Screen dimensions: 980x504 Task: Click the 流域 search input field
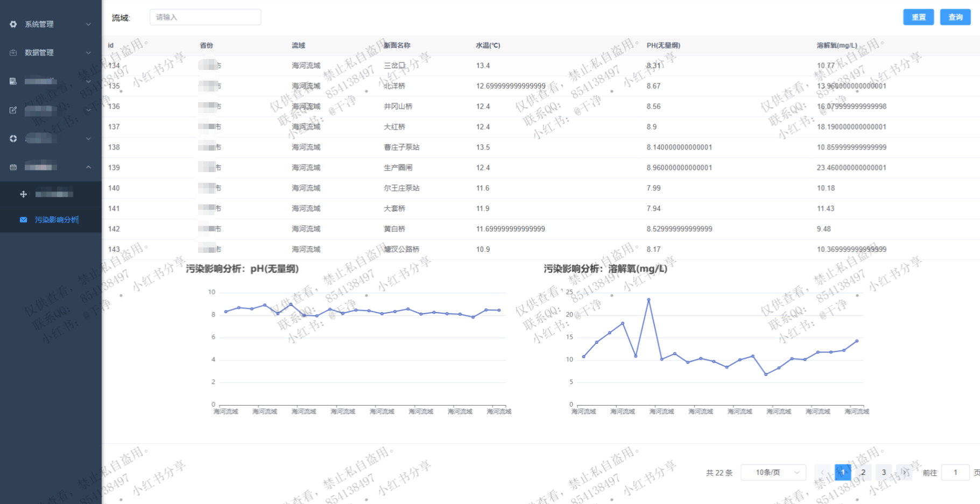point(205,17)
